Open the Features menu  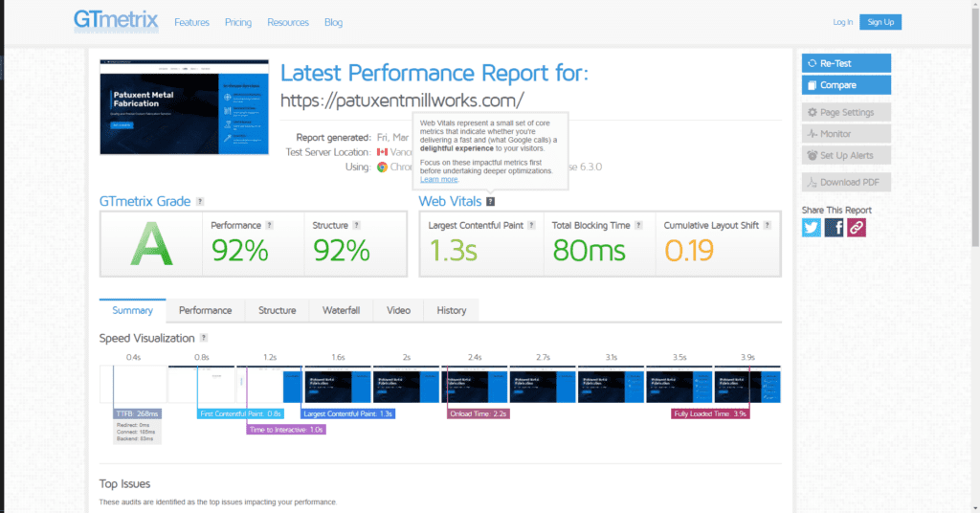pyautogui.click(x=191, y=23)
